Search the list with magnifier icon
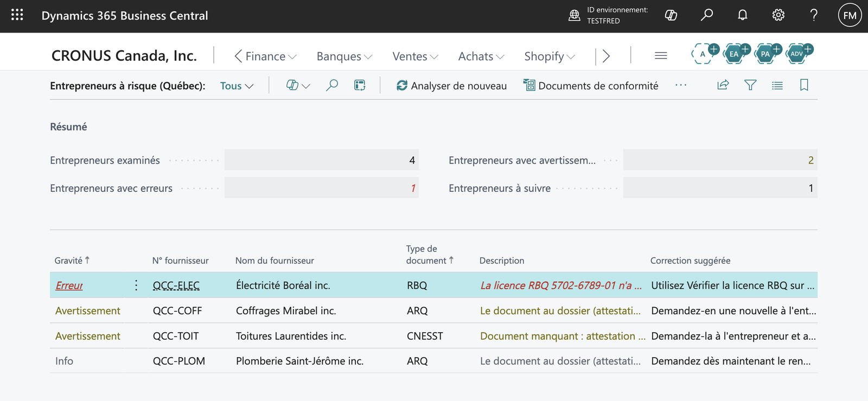 coord(332,85)
